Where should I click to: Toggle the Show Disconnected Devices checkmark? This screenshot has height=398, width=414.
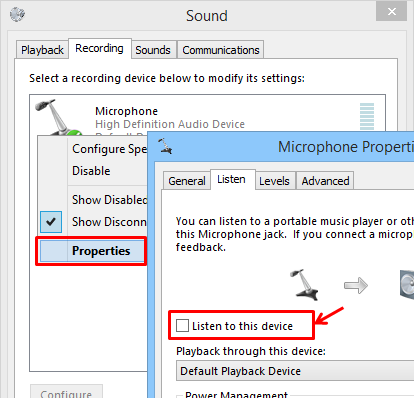click(x=51, y=222)
